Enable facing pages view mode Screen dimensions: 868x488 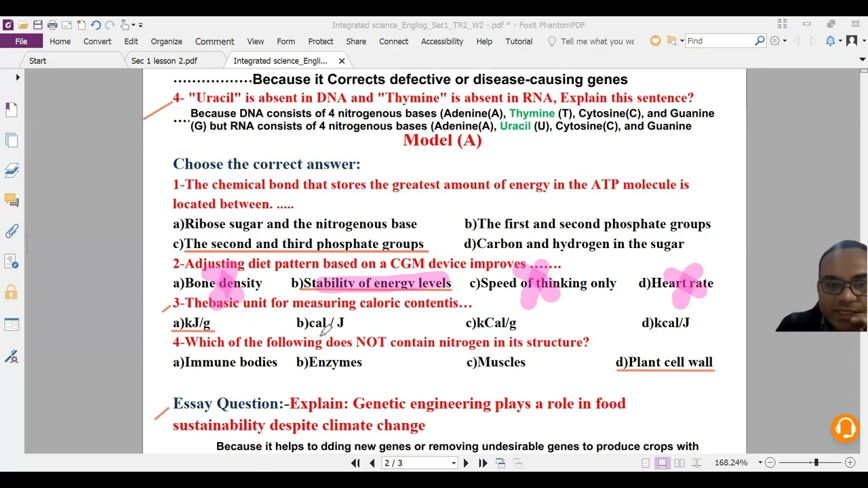pyautogui.click(x=679, y=463)
